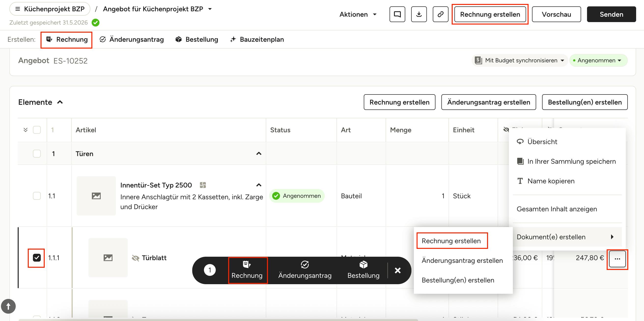Click the offer number ES-10252
Screen dimensions: 644x321
click(70, 61)
